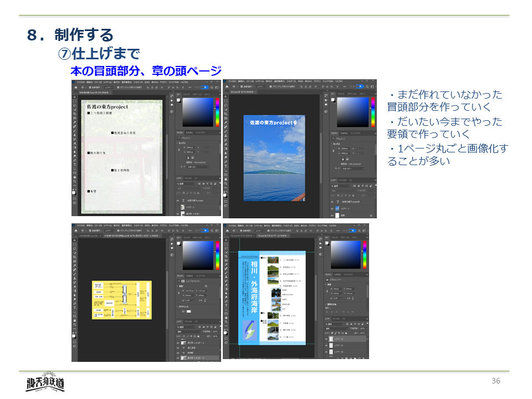Toggle visibility of レイヤー1 in the sea photo document
532x399 pixels.
coord(332,208)
